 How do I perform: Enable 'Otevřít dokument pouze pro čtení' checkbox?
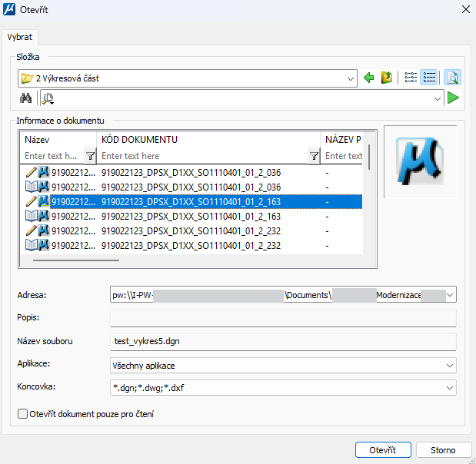22,414
